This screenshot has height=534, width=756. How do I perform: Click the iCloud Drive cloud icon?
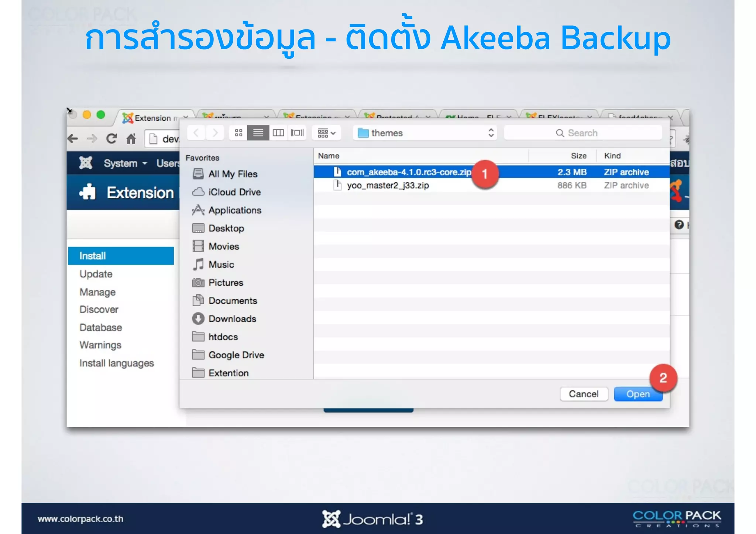click(x=198, y=192)
